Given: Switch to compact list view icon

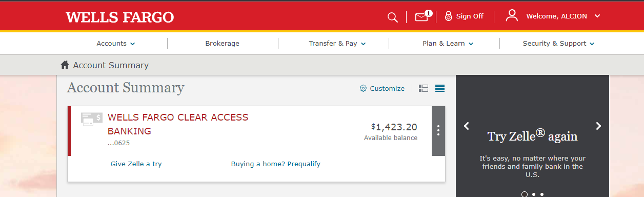Looking at the screenshot, I should click(x=440, y=88).
